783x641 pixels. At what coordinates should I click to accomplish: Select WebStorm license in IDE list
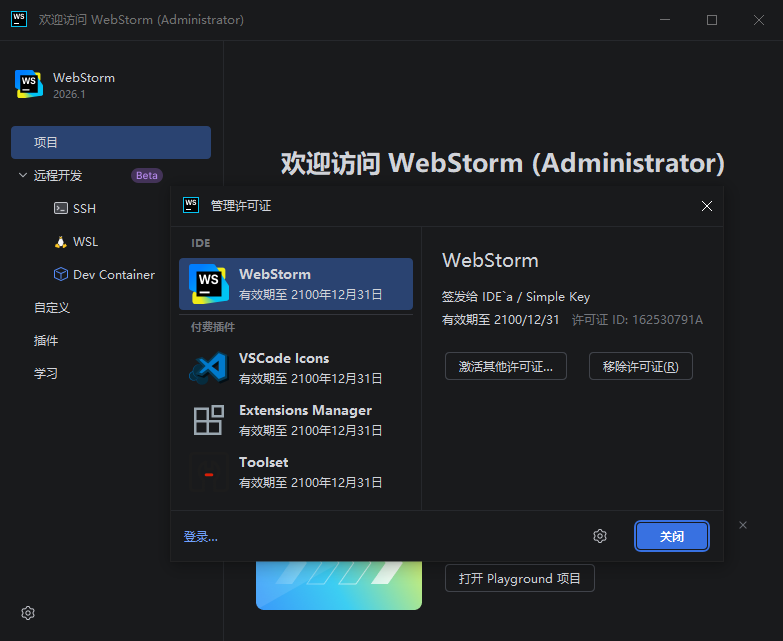296,284
